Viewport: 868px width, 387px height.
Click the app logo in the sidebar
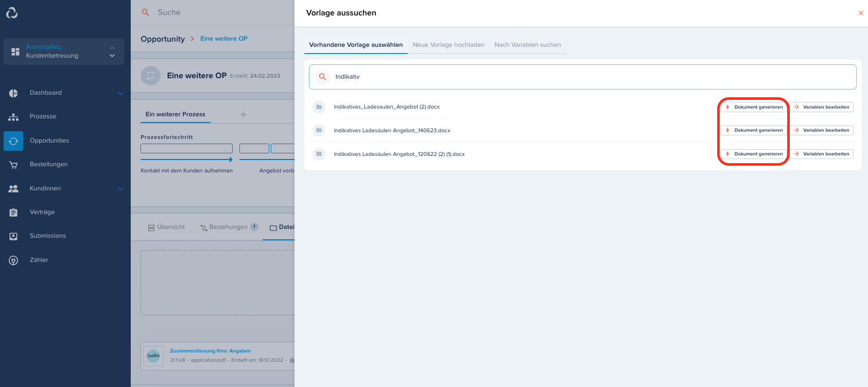12,13
